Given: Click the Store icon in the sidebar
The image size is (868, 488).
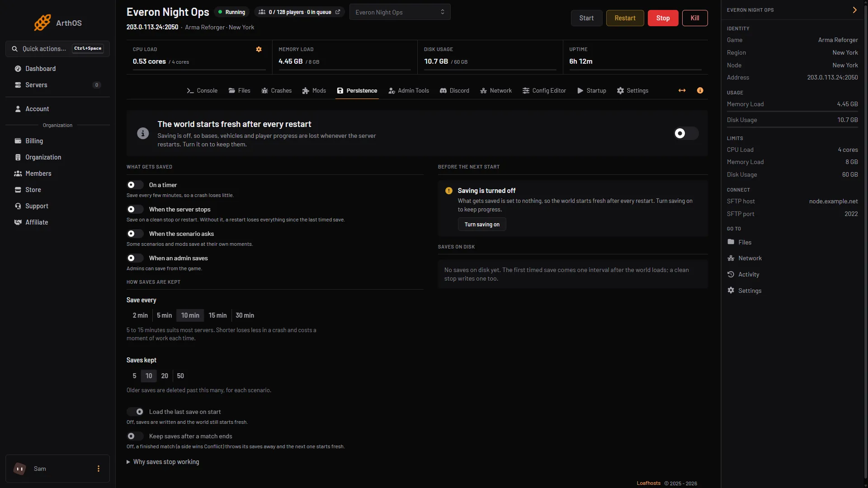Looking at the screenshot, I should pyautogui.click(x=18, y=190).
